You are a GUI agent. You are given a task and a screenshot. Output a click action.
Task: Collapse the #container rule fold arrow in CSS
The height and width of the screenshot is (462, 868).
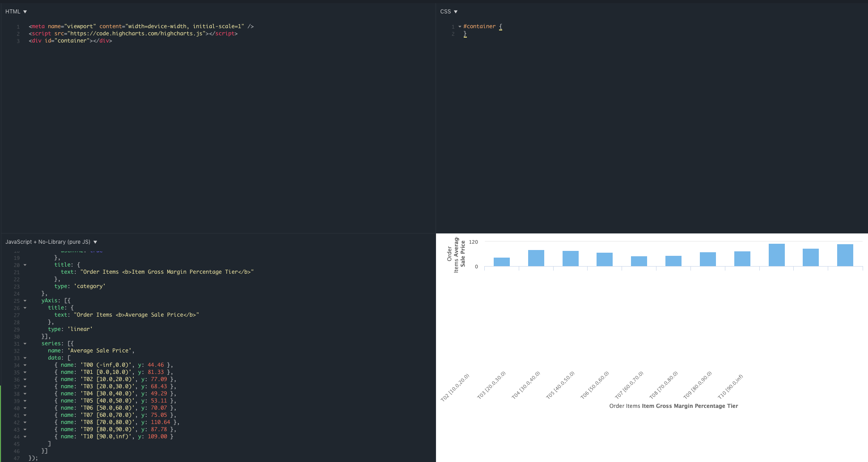(460, 27)
